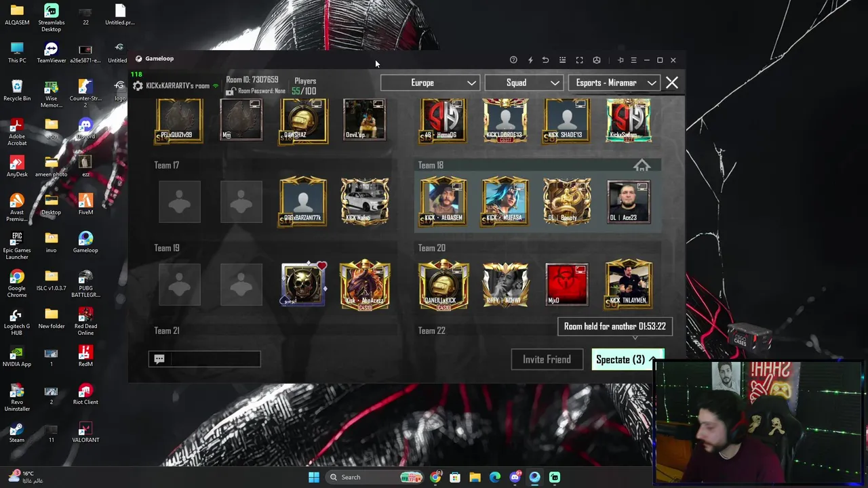Select player RIFFY | ACHWI avatar

505,284
